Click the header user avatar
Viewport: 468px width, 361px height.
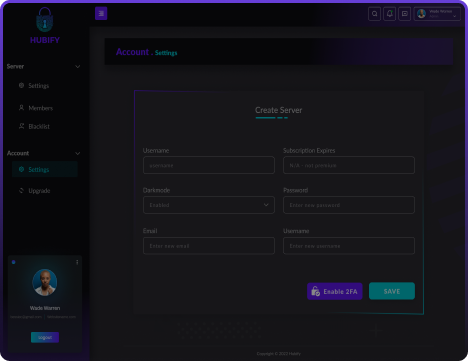(421, 14)
